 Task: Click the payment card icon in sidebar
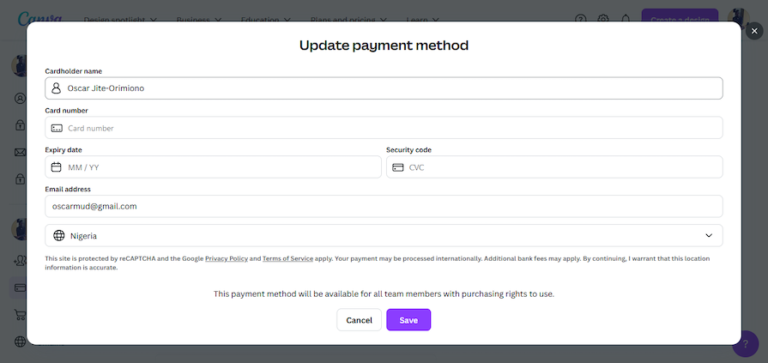pos(20,288)
